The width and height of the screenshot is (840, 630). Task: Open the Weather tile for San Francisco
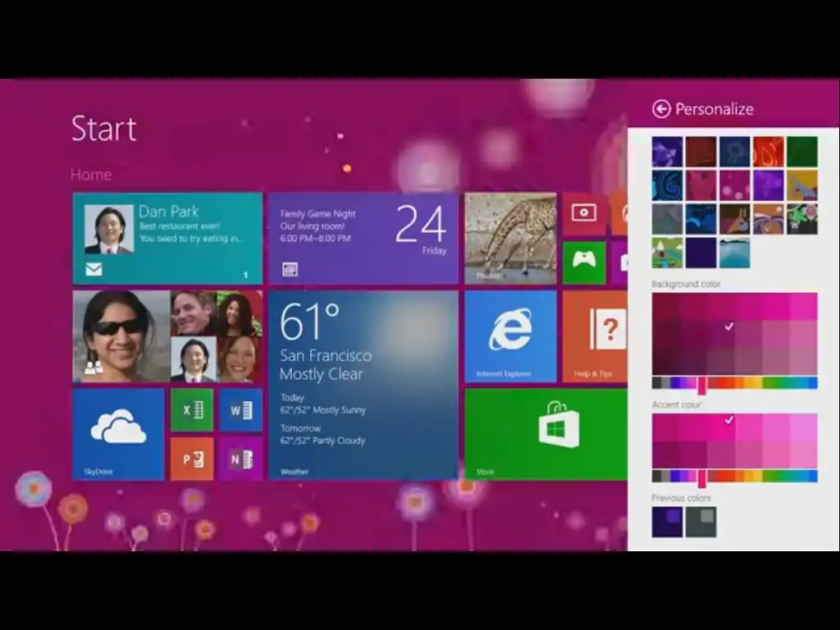(363, 386)
